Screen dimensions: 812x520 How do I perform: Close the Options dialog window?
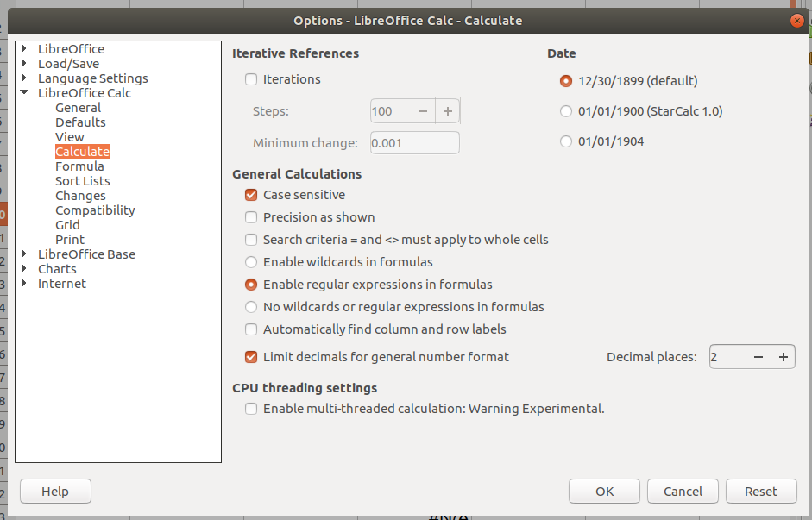797,21
